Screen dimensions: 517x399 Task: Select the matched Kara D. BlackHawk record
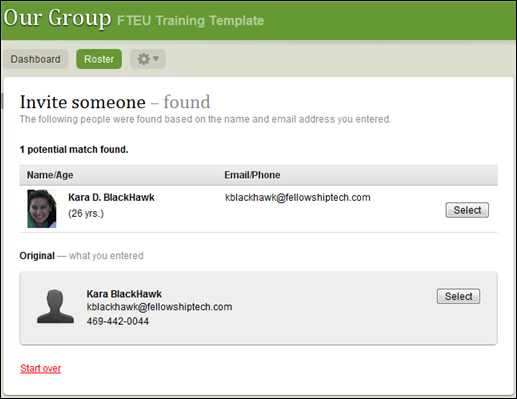pyautogui.click(x=467, y=210)
